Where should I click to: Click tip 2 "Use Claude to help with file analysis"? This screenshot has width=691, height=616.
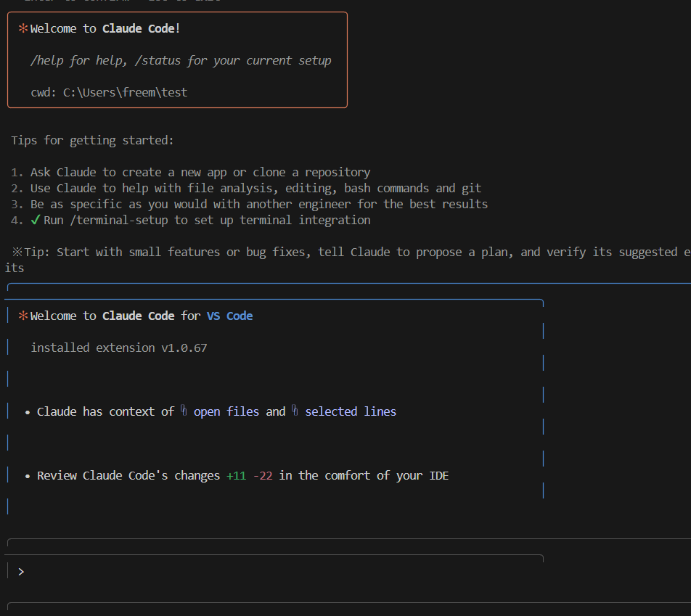pos(255,188)
